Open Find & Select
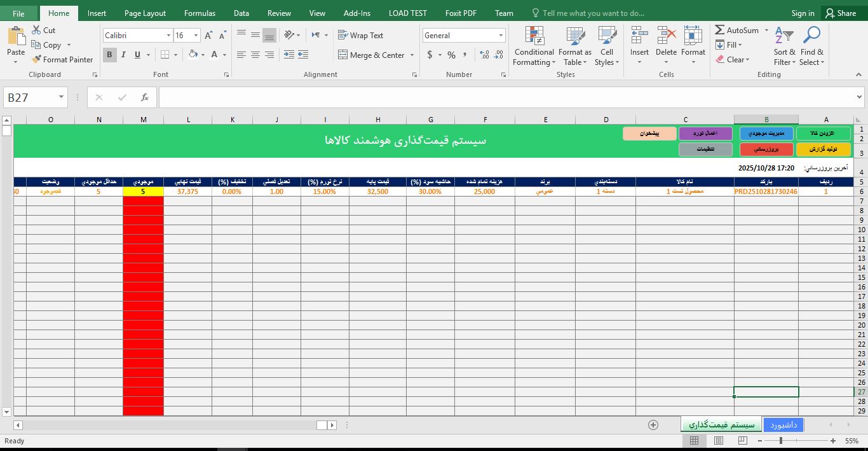The height and width of the screenshot is (451, 868). pyautogui.click(x=811, y=45)
